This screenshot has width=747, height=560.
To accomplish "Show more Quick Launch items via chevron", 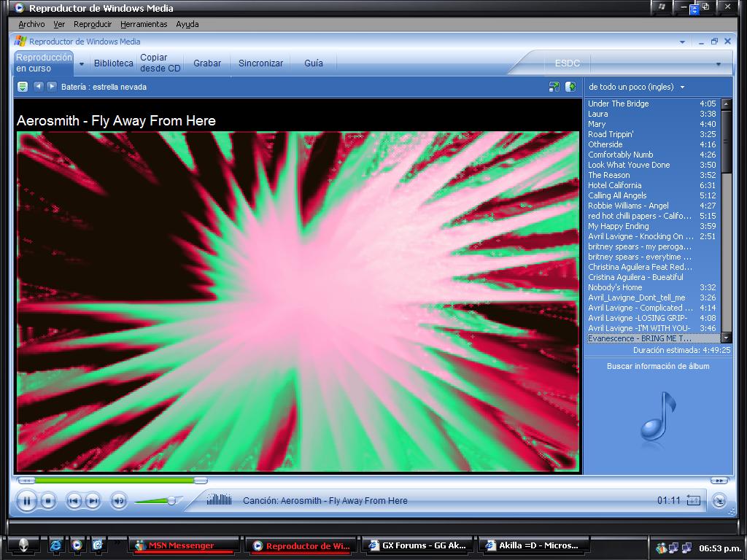I will (x=117, y=542).
